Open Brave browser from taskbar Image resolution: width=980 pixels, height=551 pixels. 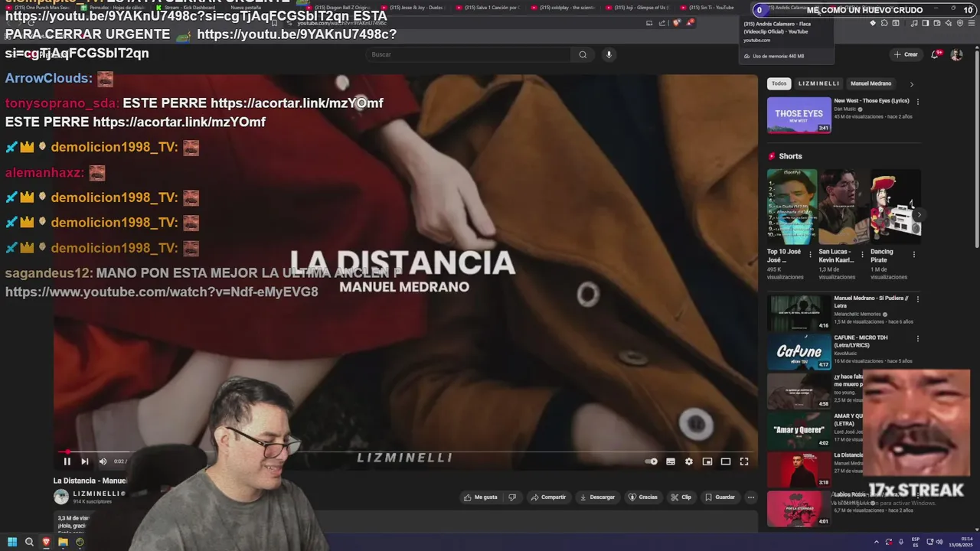[46, 542]
